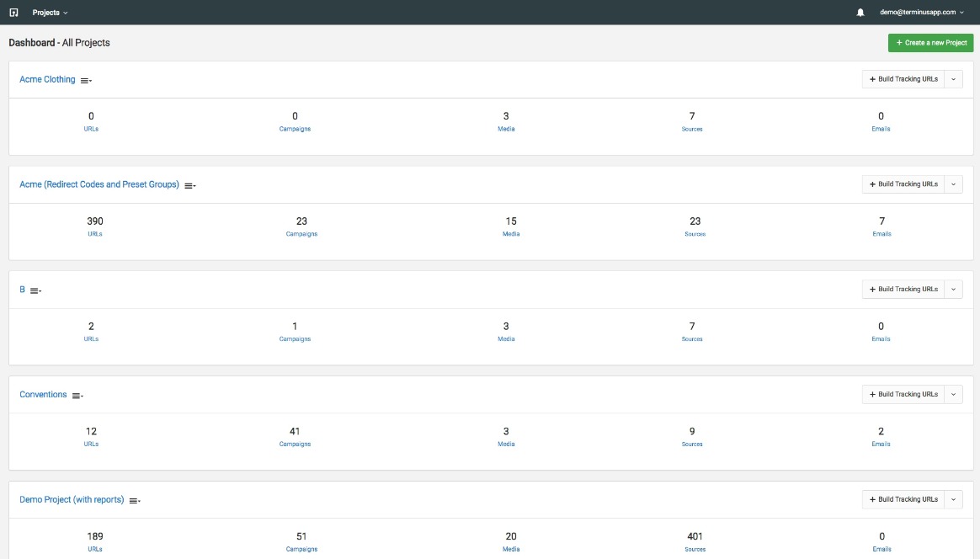Open Sources link under Demo Project showing 401
This screenshot has height=559, width=980.
[695, 549]
